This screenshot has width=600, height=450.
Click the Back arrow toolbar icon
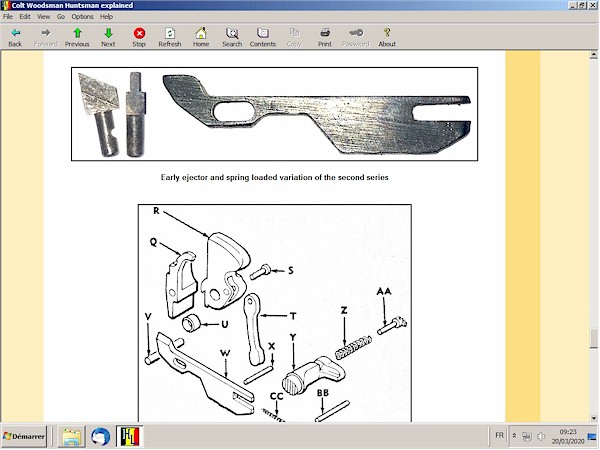(15, 33)
